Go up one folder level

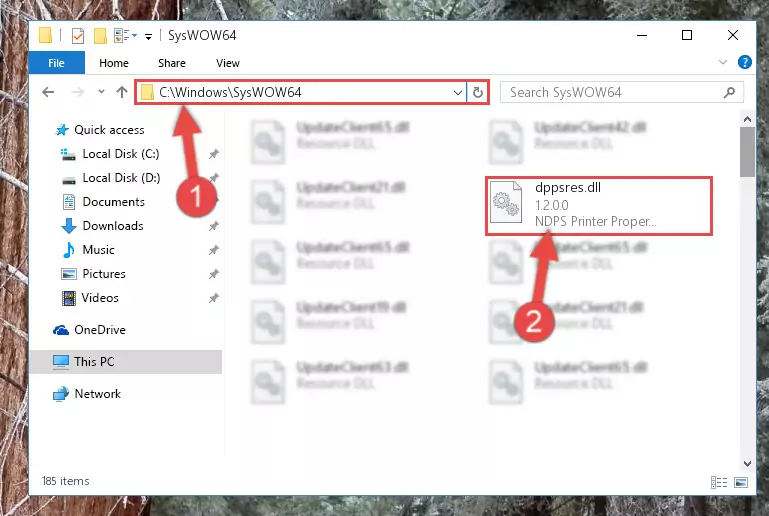pos(122,92)
